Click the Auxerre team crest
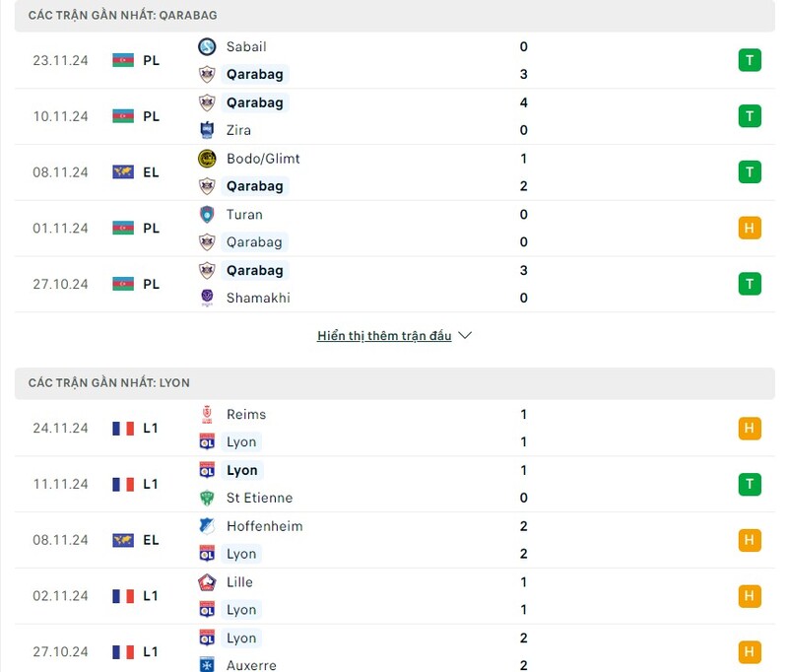 click(207, 664)
